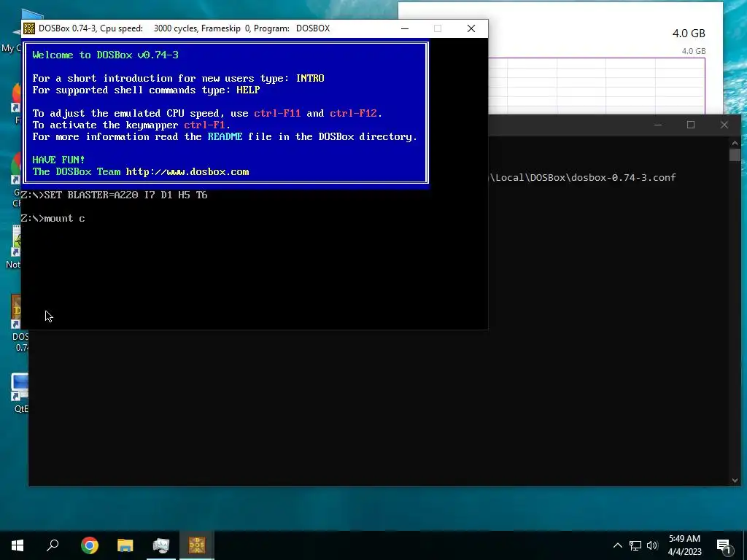The width and height of the screenshot is (747, 560).
Task: Click the 'HAVE FUN!' line in the banner
Action: coord(58,160)
